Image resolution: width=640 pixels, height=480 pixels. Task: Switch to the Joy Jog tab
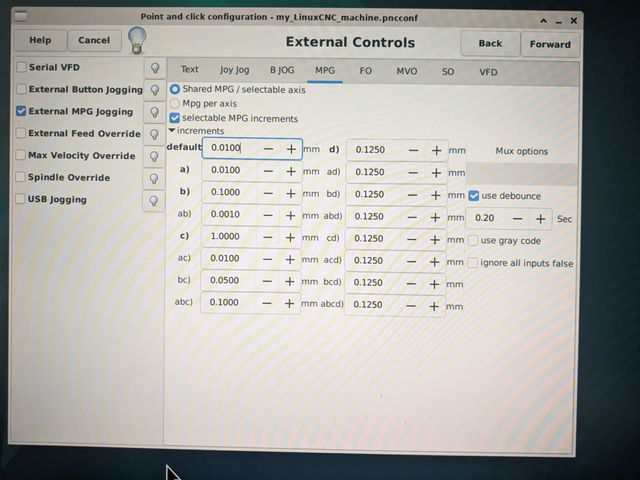pos(234,71)
